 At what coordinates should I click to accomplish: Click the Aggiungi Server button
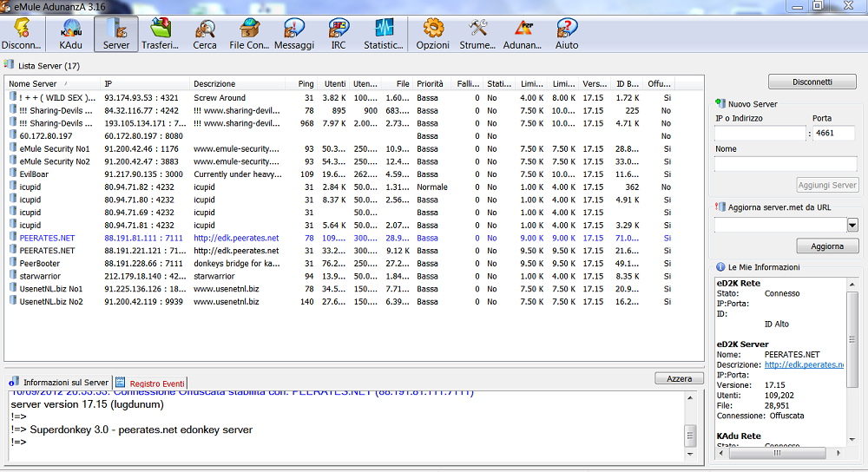(827, 185)
